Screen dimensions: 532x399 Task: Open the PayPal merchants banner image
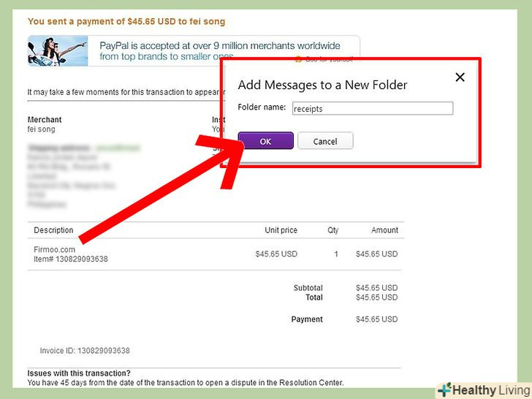pos(58,51)
